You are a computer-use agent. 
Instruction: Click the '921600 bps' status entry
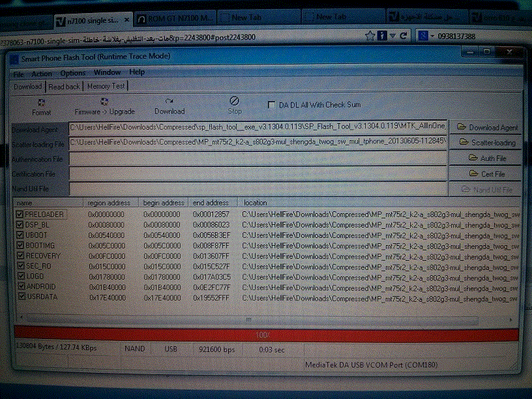coord(217,349)
